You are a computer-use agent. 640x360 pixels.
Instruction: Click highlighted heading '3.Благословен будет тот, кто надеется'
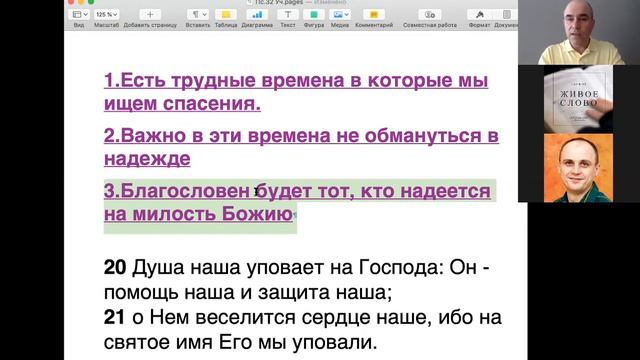click(297, 191)
